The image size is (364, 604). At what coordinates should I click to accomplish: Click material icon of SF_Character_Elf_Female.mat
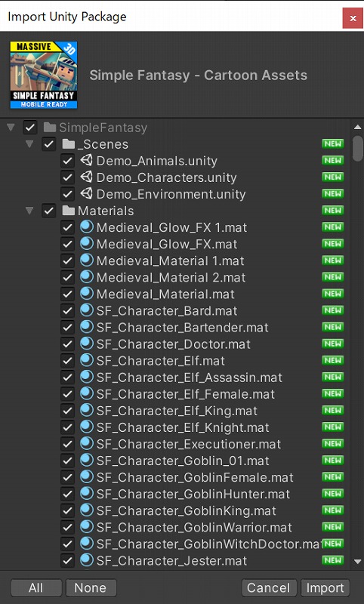tap(87, 393)
